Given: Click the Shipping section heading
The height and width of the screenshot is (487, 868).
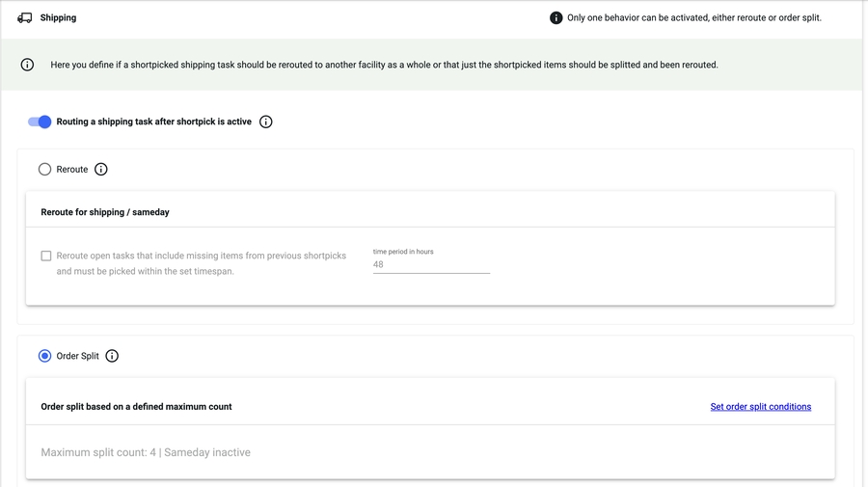Looking at the screenshot, I should [58, 17].
